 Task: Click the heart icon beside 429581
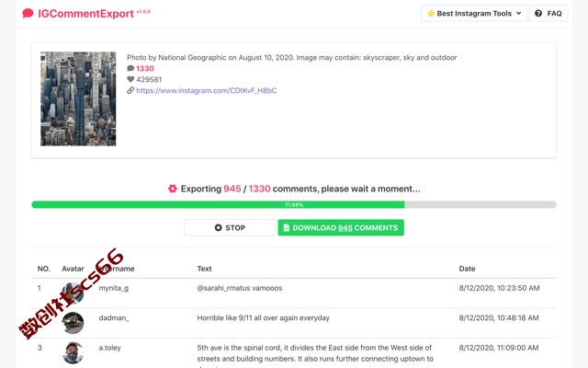click(x=130, y=79)
